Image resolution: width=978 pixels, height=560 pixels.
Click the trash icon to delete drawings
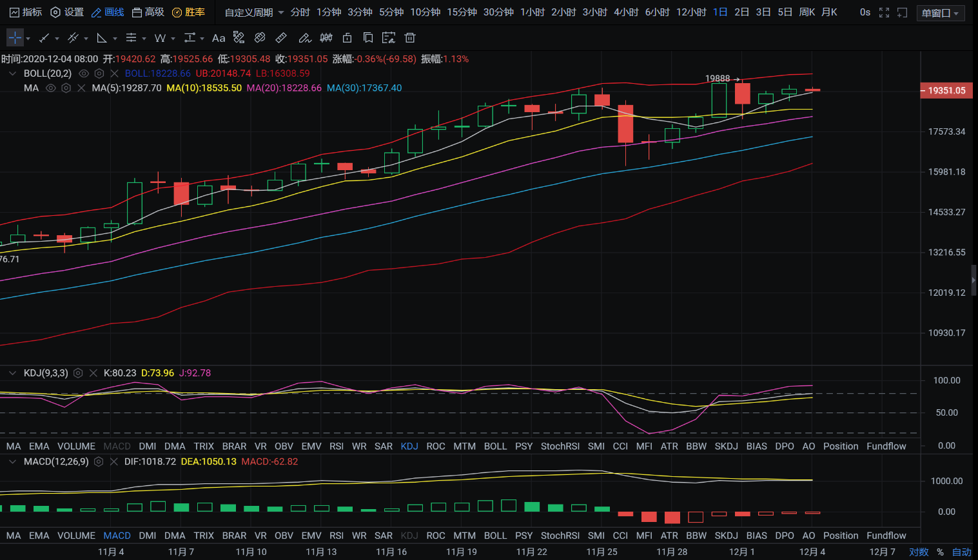tap(409, 38)
